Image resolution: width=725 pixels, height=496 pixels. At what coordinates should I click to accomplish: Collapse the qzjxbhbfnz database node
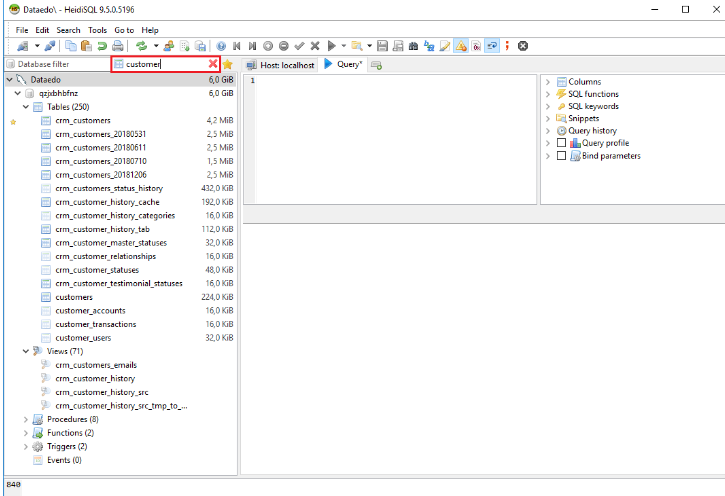[18, 93]
